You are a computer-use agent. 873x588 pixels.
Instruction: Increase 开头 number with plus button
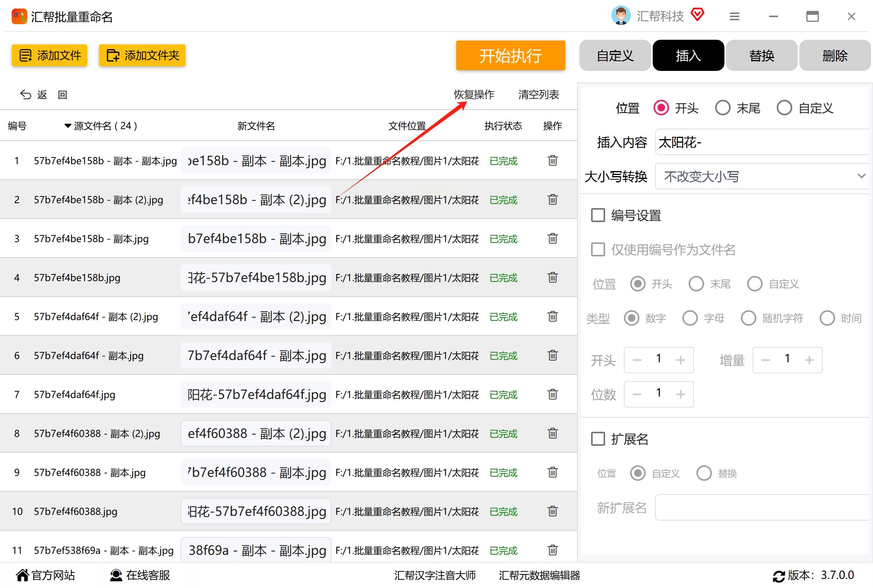click(x=680, y=360)
